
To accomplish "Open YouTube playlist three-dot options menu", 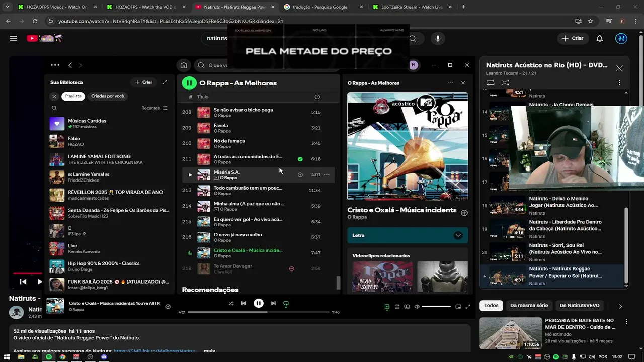I will click(619, 82).
